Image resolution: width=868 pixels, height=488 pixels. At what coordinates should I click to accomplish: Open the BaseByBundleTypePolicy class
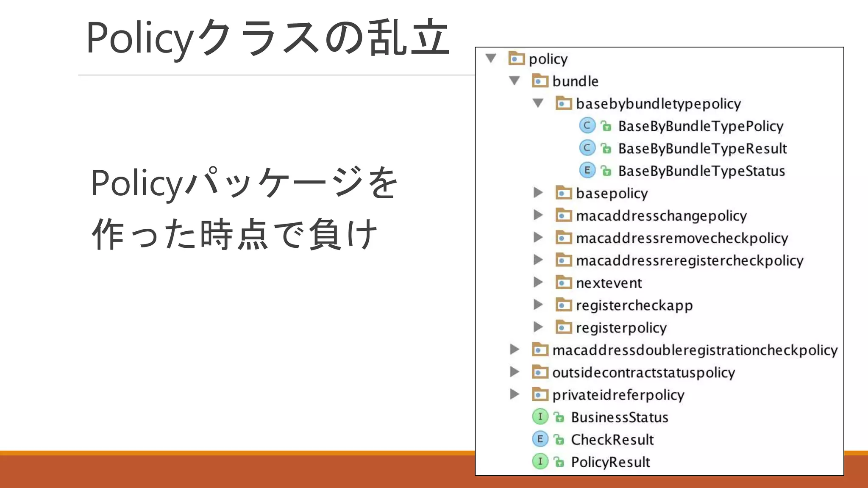[701, 126]
